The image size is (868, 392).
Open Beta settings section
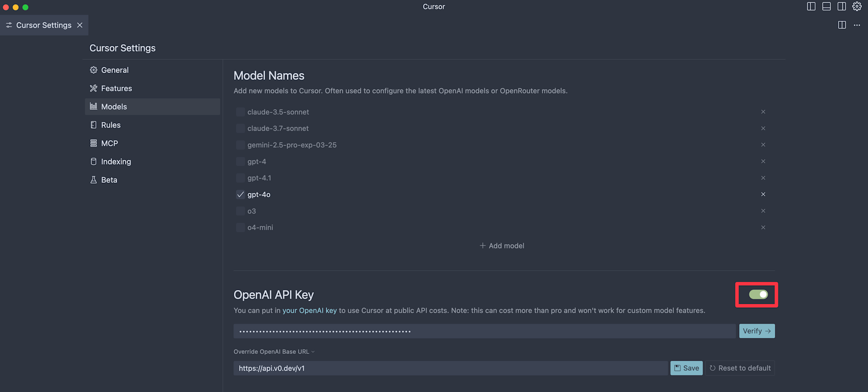pyautogui.click(x=152, y=180)
